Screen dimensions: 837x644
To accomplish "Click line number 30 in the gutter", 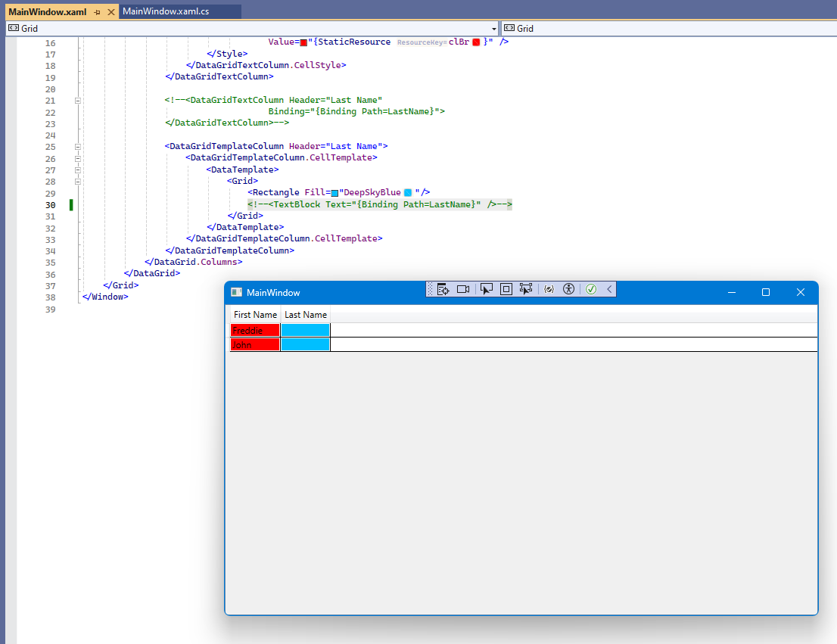I will point(50,205).
